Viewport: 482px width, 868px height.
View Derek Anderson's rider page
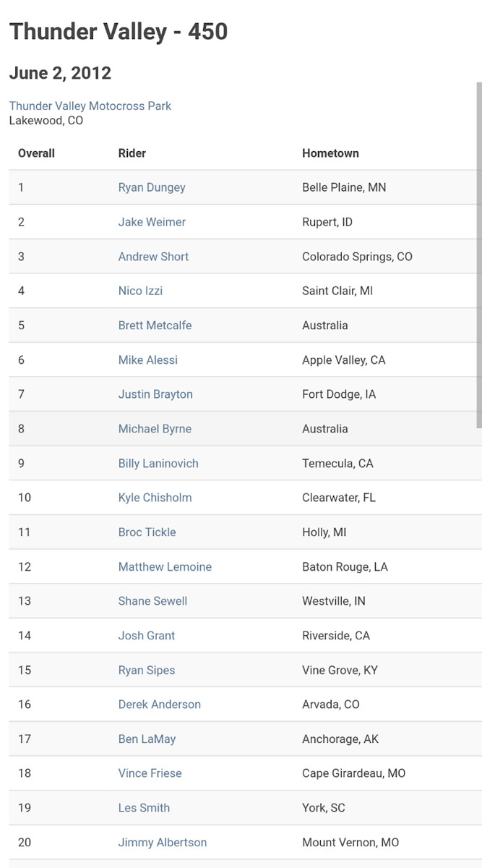pos(160,705)
